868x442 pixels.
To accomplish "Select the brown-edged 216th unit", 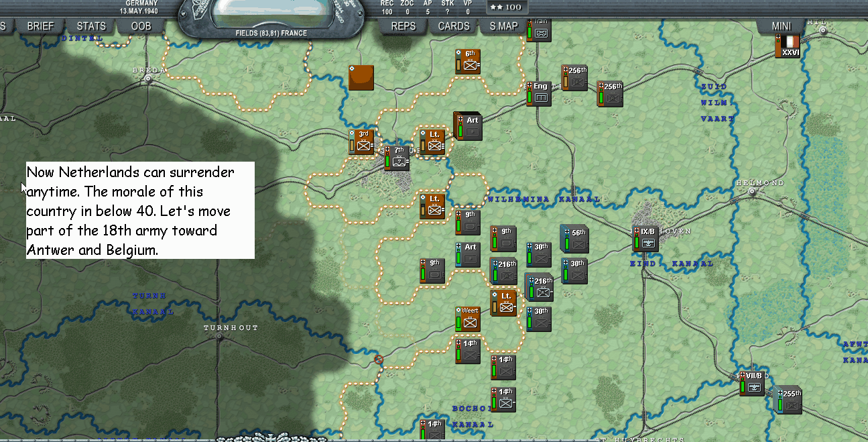I will pyautogui.click(x=504, y=272).
